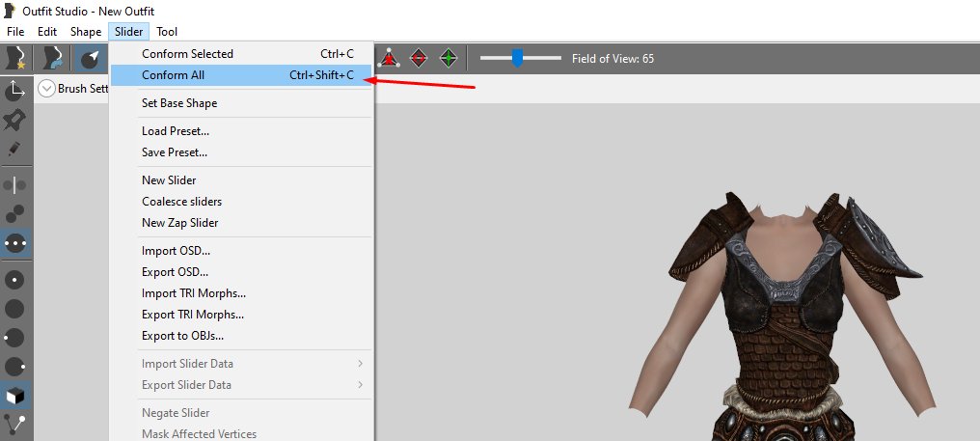The height and width of the screenshot is (441, 980).
Task: Select the Flip Edge tool with red arrows
Action: (419, 58)
